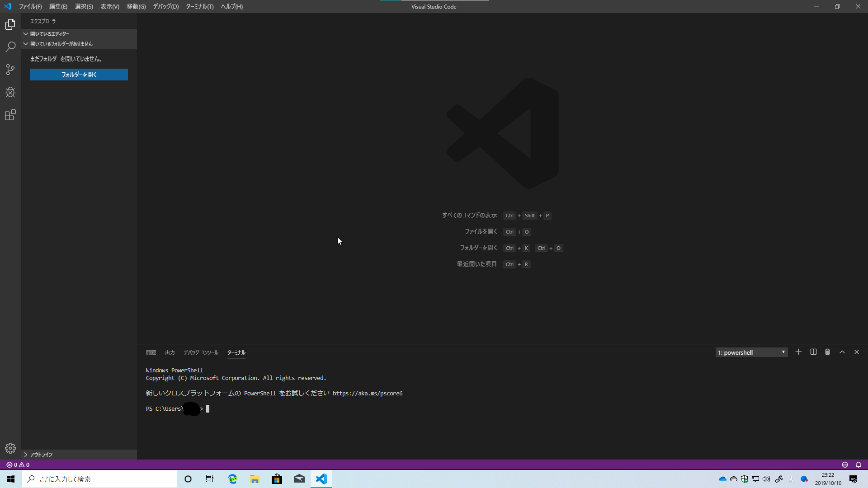This screenshot has height=488, width=868.
Task: Close the terminal panel
Action: pyautogui.click(x=856, y=352)
